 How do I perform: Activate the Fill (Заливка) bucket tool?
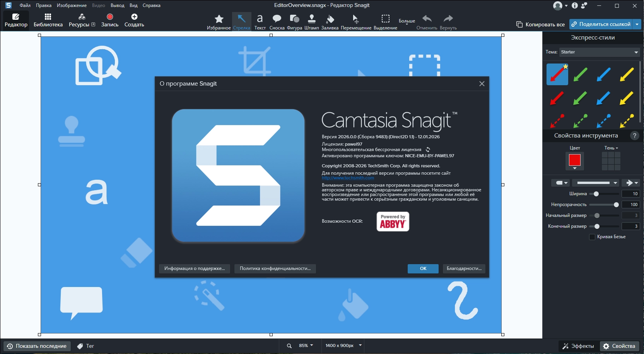point(330,22)
